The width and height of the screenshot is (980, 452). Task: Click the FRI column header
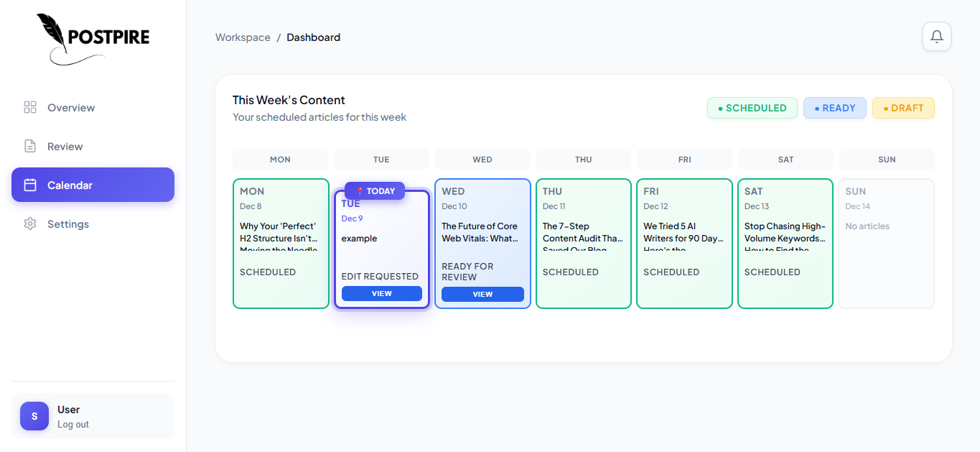pos(684,160)
